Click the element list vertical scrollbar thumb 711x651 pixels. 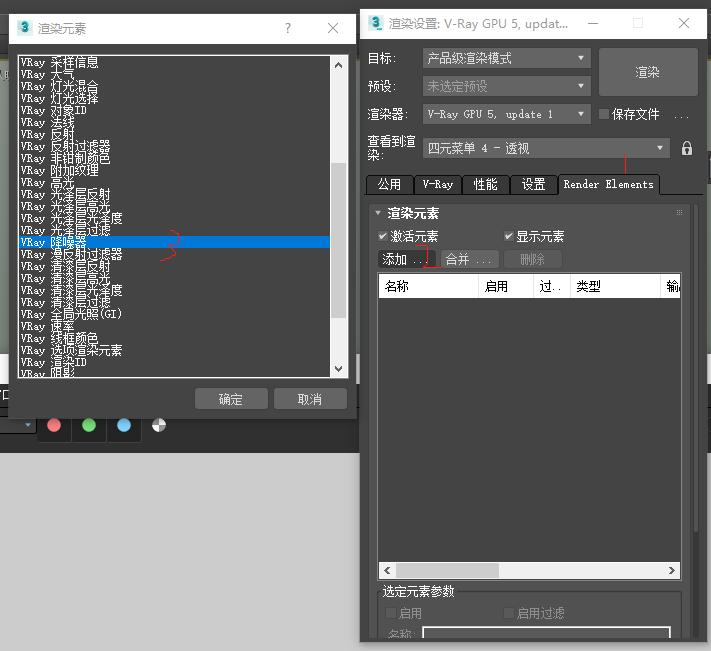tap(338, 240)
